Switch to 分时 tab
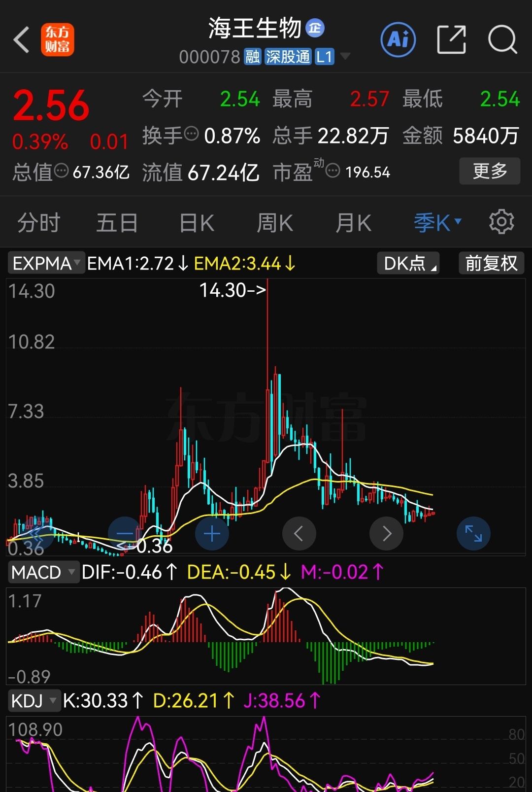 [38, 223]
